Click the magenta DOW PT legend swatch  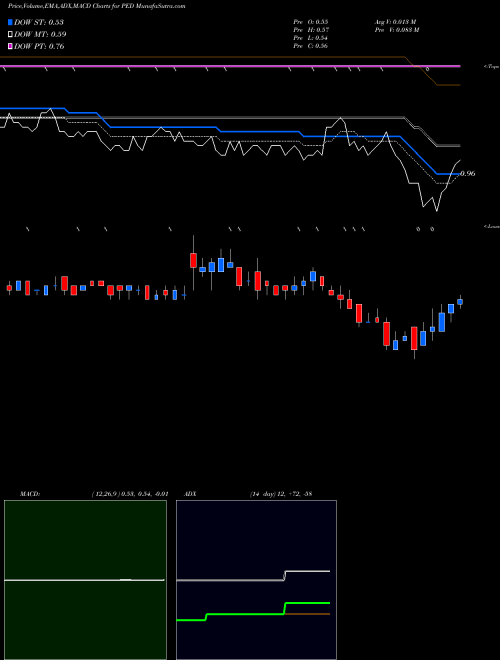click(10, 46)
